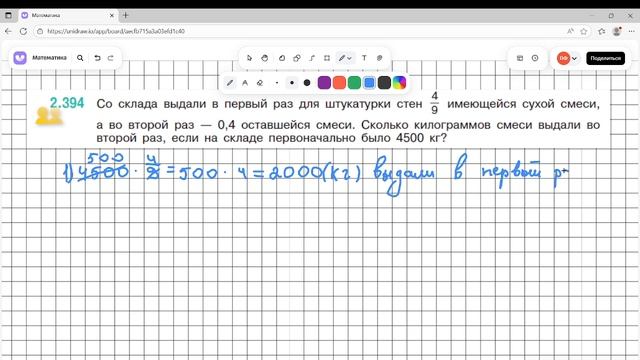Open the Unidraw logo menu
Image resolution: width=640 pixels, height=360 pixels.
(x=20, y=58)
